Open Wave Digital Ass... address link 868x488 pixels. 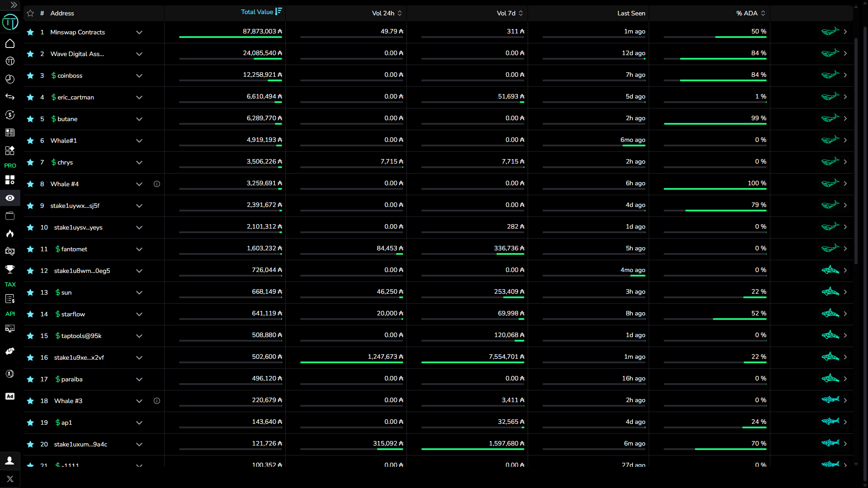tap(77, 54)
